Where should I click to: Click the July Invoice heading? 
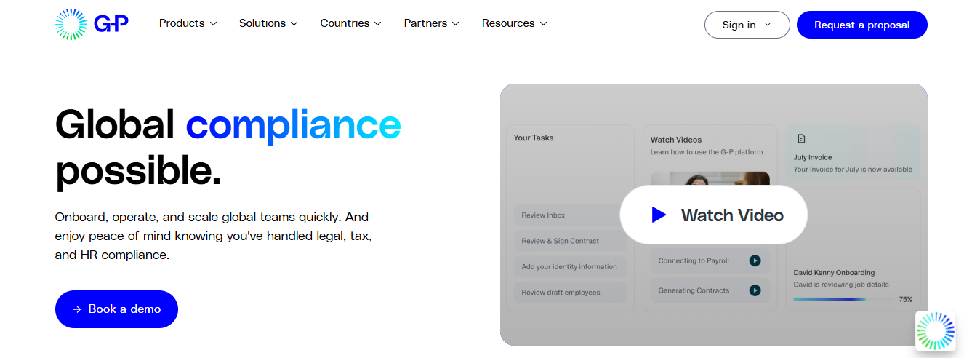[x=813, y=157]
